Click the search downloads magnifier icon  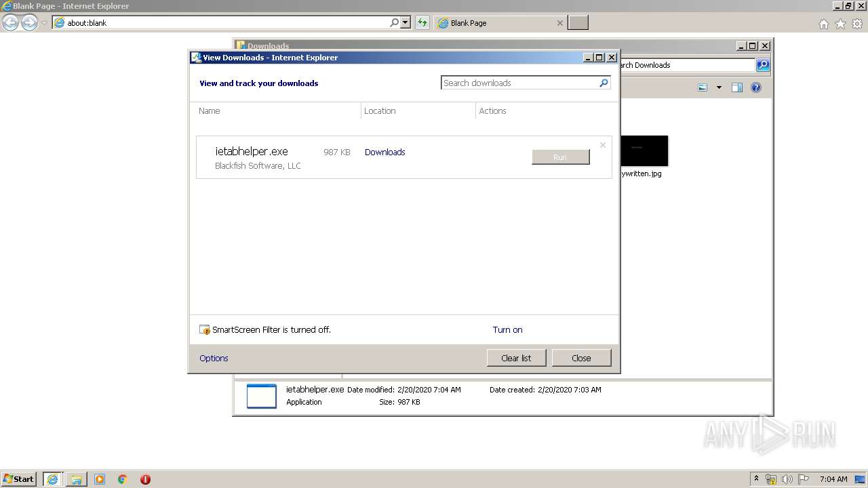pyautogui.click(x=604, y=83)
